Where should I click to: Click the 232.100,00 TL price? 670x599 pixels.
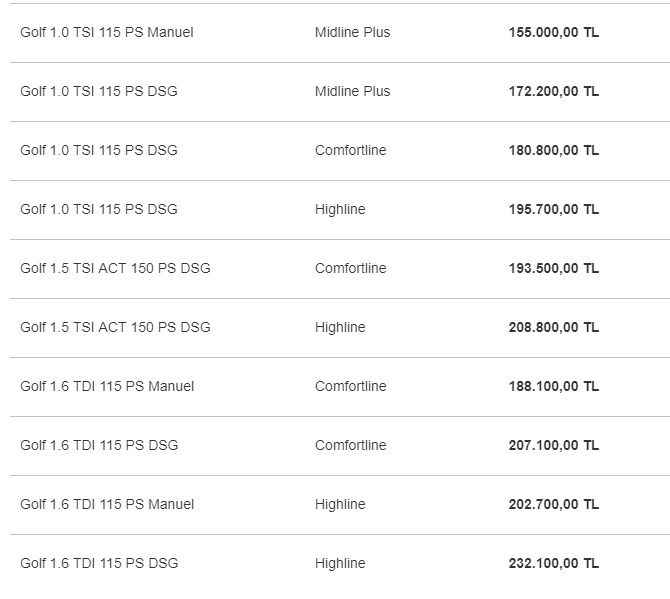click(553, 563)
